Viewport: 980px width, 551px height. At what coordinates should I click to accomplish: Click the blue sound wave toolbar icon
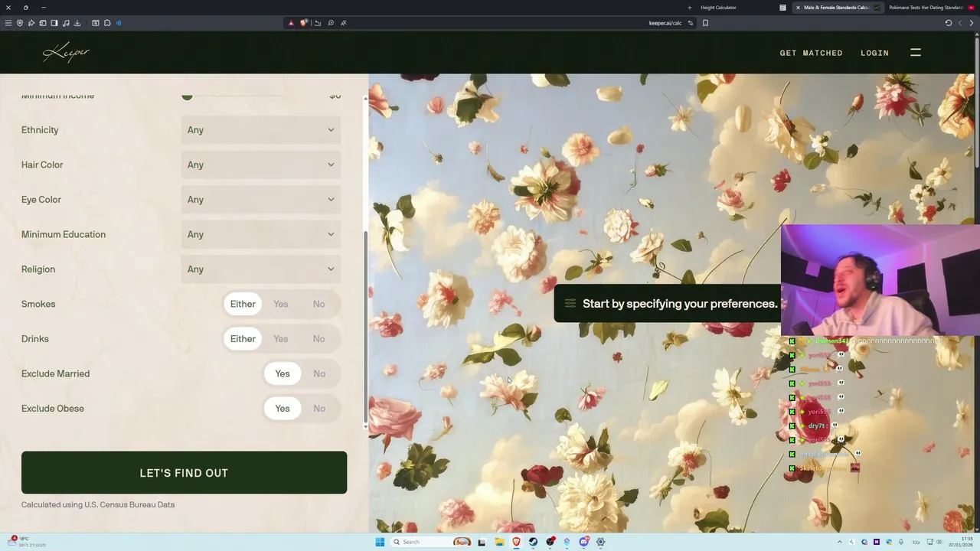pyautogui.click(x=119, y=23)
